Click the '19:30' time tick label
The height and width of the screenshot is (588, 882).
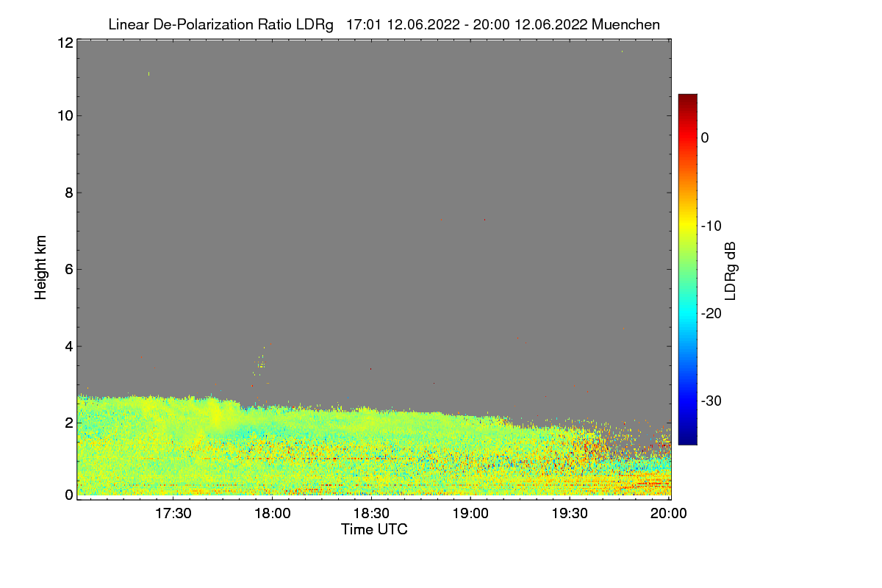(x=570, y=514)
